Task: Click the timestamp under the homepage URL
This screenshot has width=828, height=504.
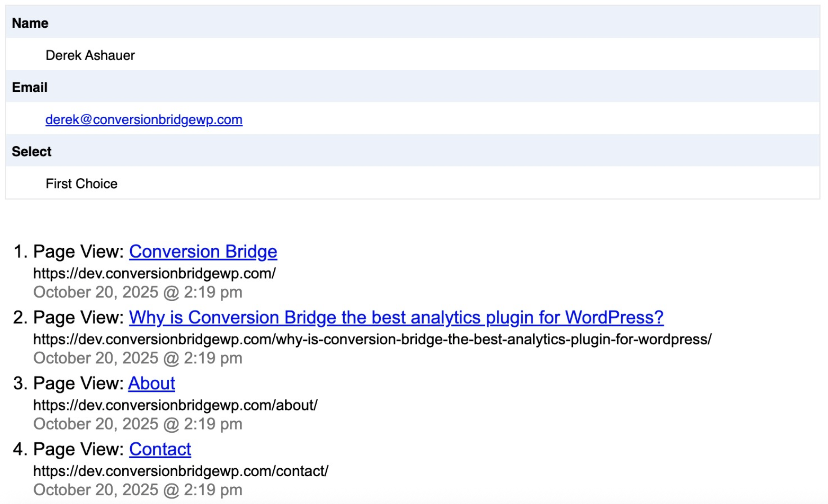Action: point(138,292)
